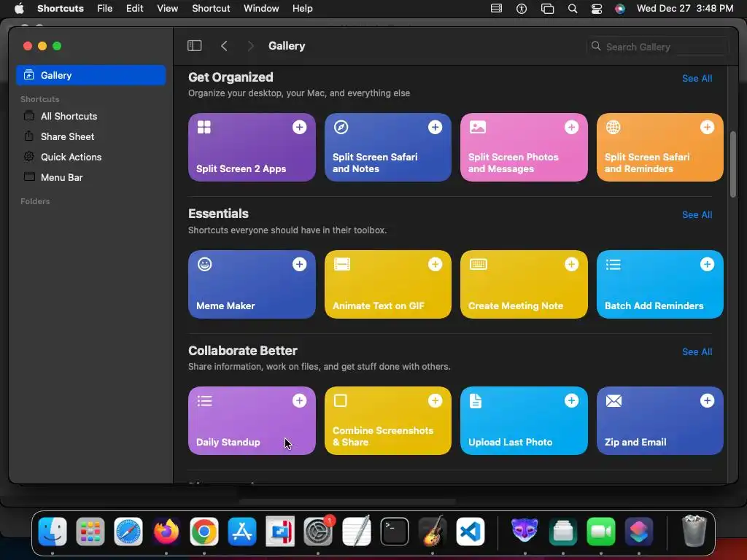This screenshot has height=560, width=747.
Task: Open the Edit menu
Action: tap(135, 8)
